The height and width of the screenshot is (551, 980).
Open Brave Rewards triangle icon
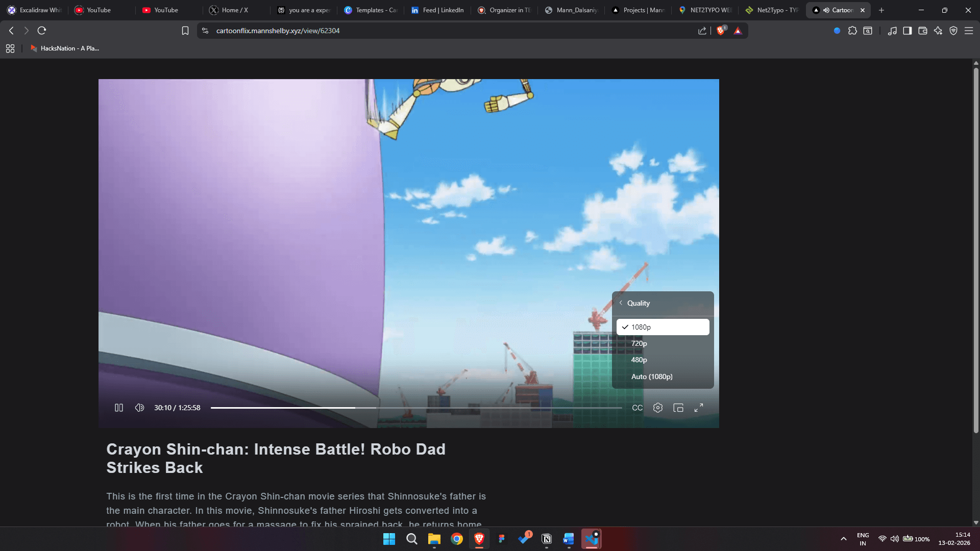point(738,31)
